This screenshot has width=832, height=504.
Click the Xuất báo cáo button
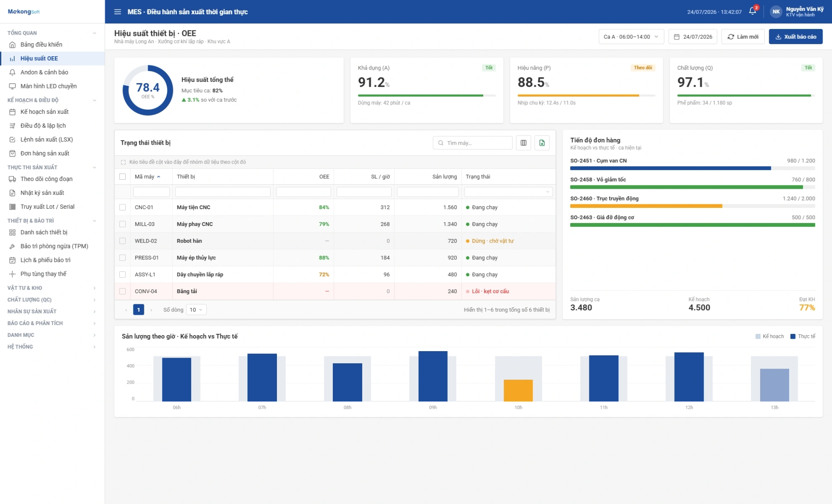pos(796,37)
